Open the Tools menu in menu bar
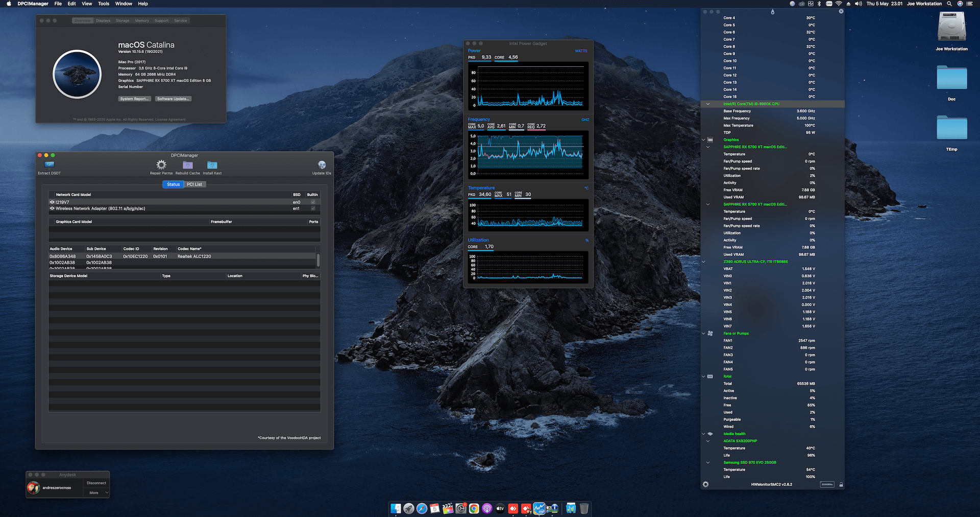The image size is (980, 517). 104,4
